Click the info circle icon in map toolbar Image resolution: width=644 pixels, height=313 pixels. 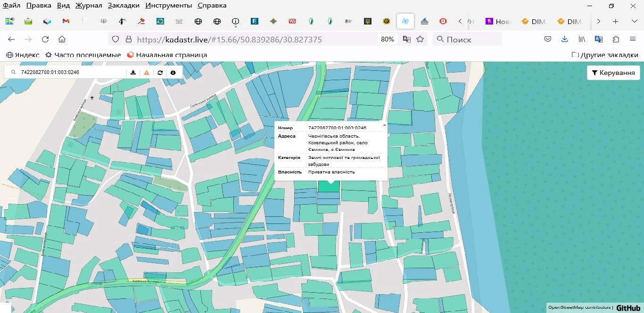(x=173, y=73)
